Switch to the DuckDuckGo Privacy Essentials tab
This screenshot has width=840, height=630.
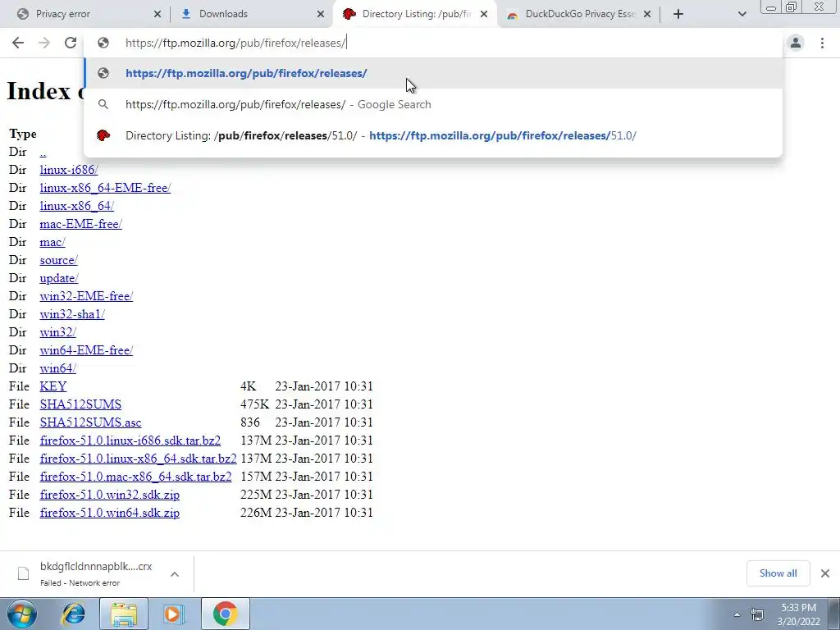point(578,14)
